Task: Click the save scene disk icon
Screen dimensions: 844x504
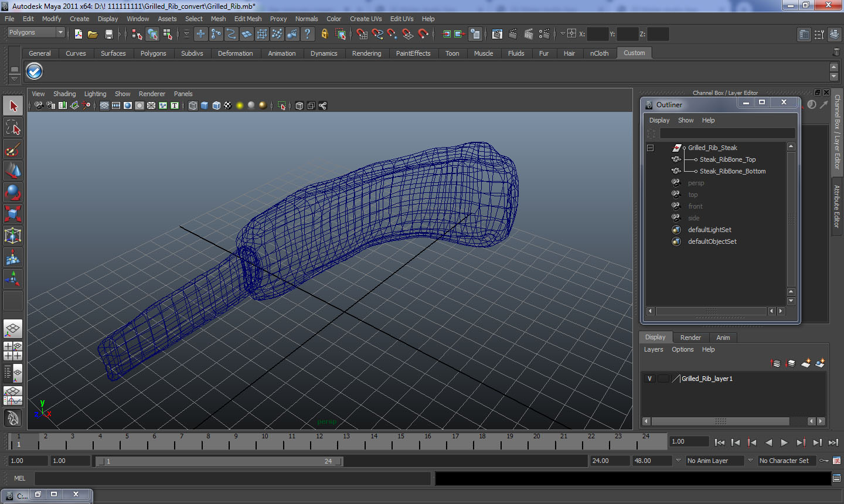Action: click(x=108, y=34)
